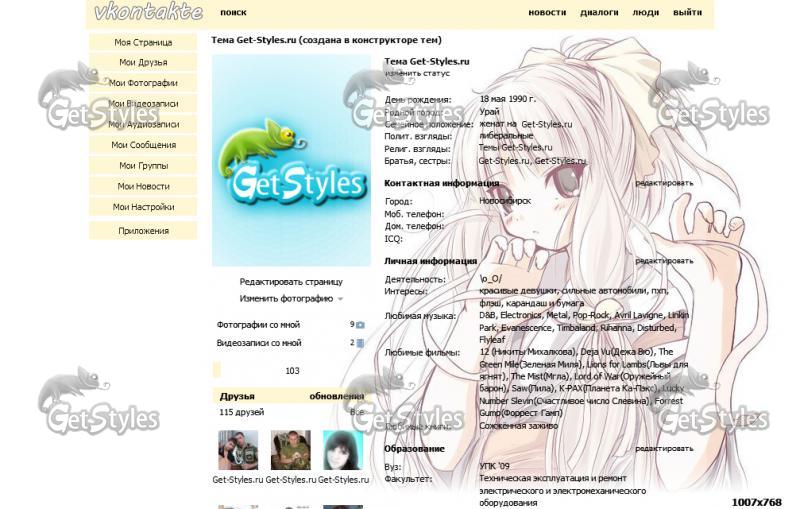Click изменить статус under profile name

click(417, 73)
